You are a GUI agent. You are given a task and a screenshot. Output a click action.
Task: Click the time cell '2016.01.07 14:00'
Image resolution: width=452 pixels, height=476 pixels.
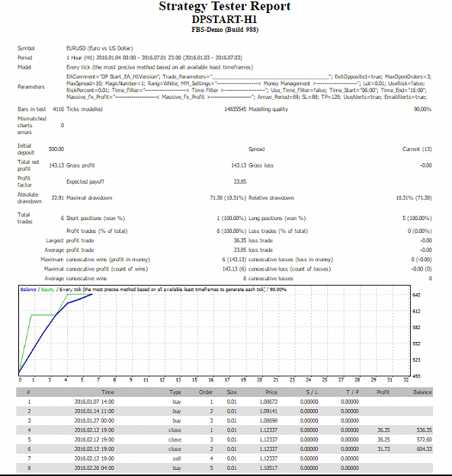tap(95, 401)
